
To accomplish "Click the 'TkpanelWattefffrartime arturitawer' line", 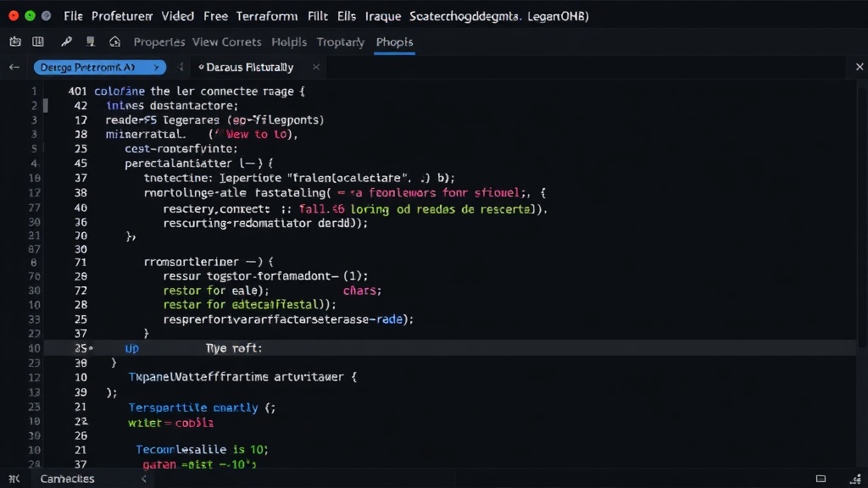I will (242, 377).
